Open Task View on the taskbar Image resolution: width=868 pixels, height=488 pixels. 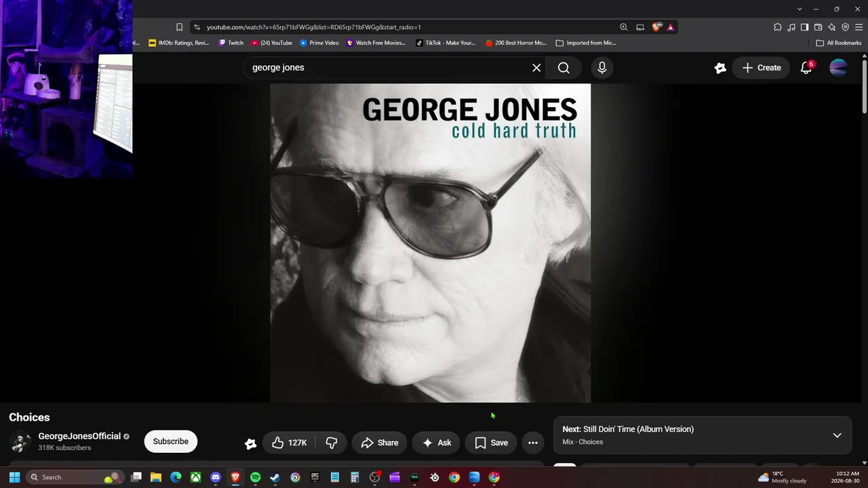point(136,477)
